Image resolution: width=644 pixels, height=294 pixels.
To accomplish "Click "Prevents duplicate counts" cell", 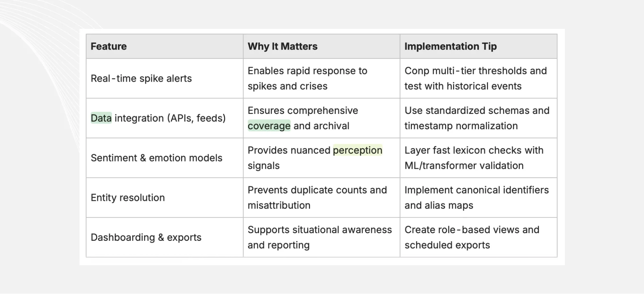I will [322, 198].
